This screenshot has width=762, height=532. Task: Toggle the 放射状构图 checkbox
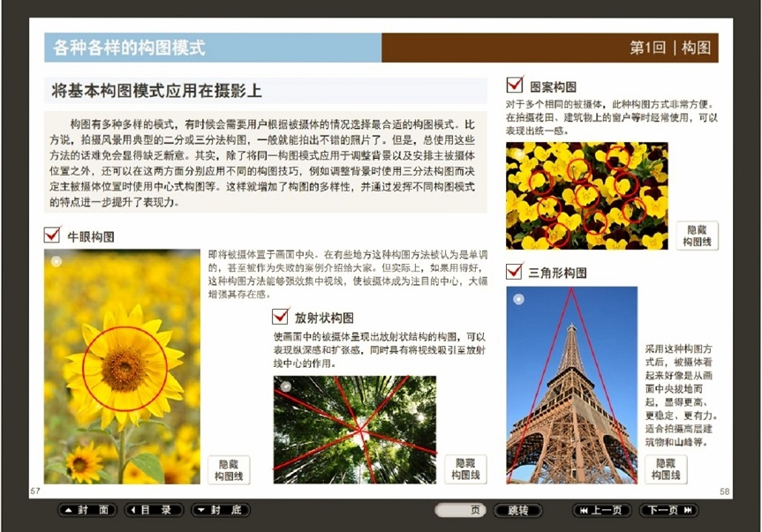click(281, 317)
